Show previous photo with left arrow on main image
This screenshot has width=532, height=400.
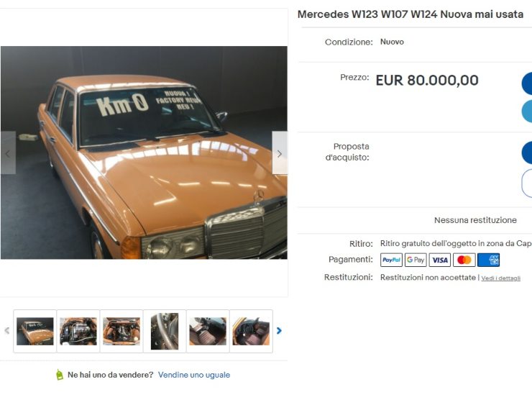pos(8,153)
